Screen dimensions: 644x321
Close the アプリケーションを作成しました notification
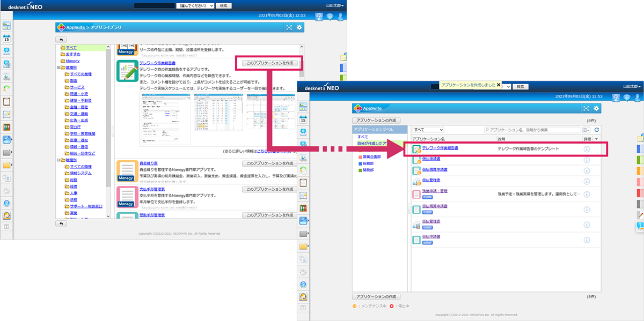(x=499, y=85)
